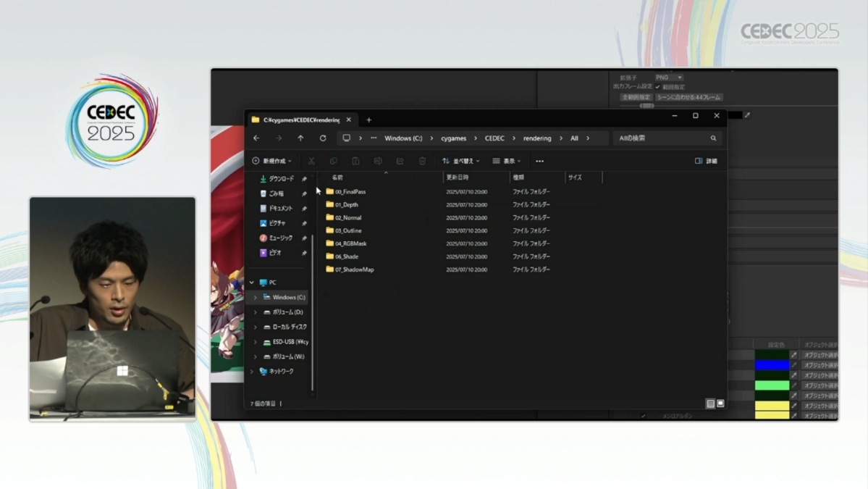Select the Windows (C:) breadcrumb segment
868x489 pixels.
403,138
